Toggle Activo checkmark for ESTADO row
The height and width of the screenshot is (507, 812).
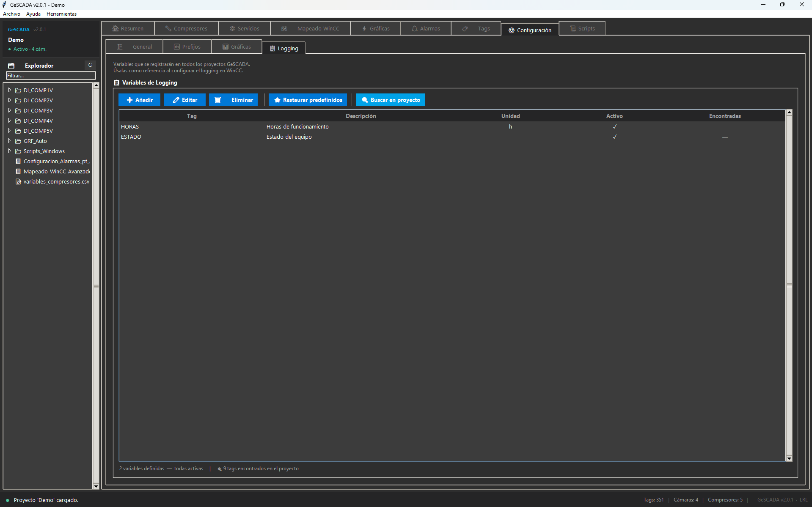click(614, 137)
